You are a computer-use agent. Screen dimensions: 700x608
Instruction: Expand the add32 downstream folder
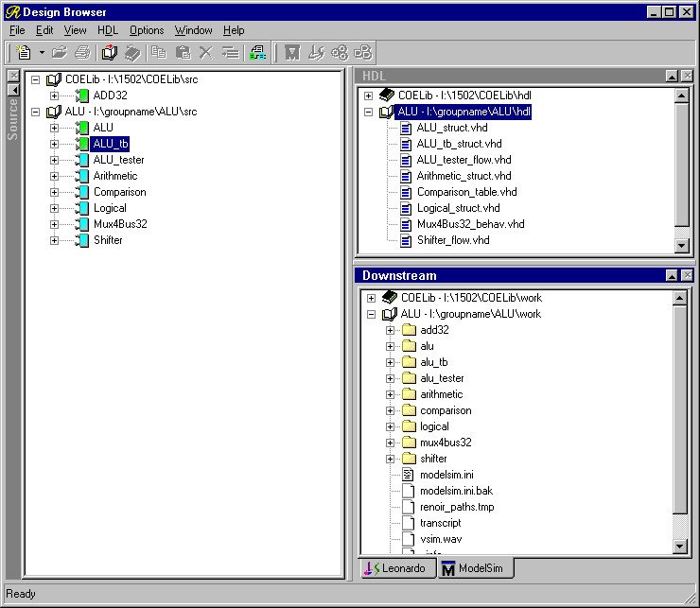pyautogui.click(x=390, y=330)
